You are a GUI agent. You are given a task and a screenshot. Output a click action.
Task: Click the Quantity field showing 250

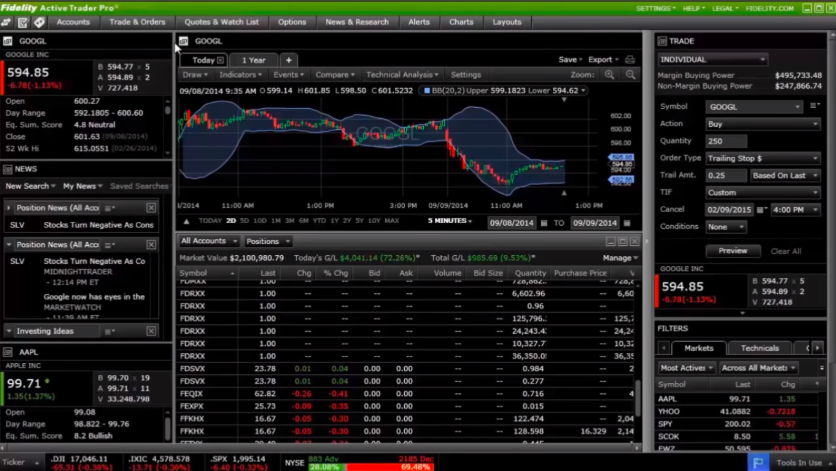tap(726, 141)
